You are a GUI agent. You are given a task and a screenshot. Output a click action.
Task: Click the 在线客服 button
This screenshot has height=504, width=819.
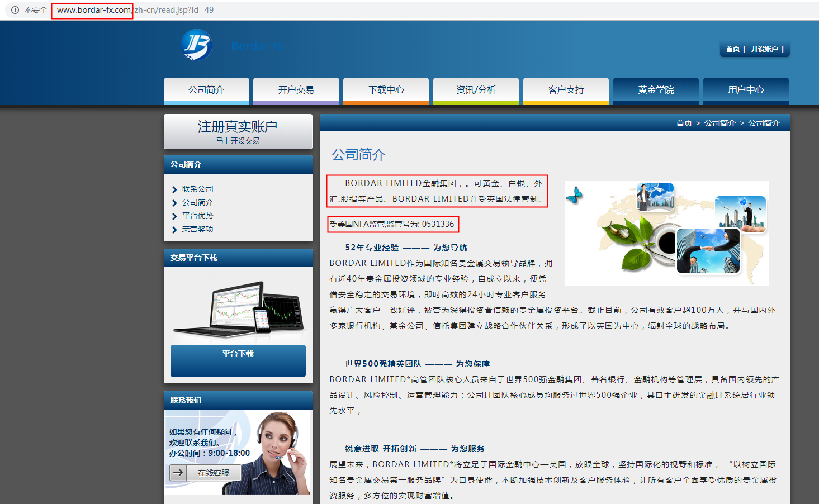click(206, 473)
